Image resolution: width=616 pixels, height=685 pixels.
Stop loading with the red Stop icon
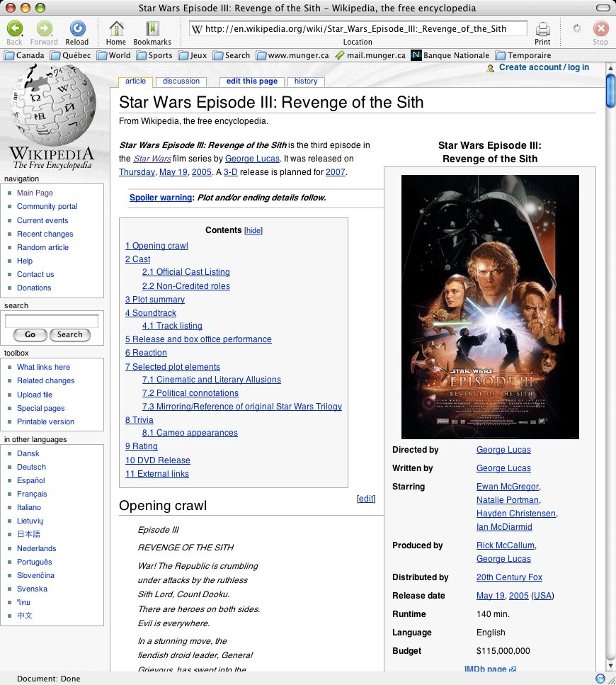600,29
